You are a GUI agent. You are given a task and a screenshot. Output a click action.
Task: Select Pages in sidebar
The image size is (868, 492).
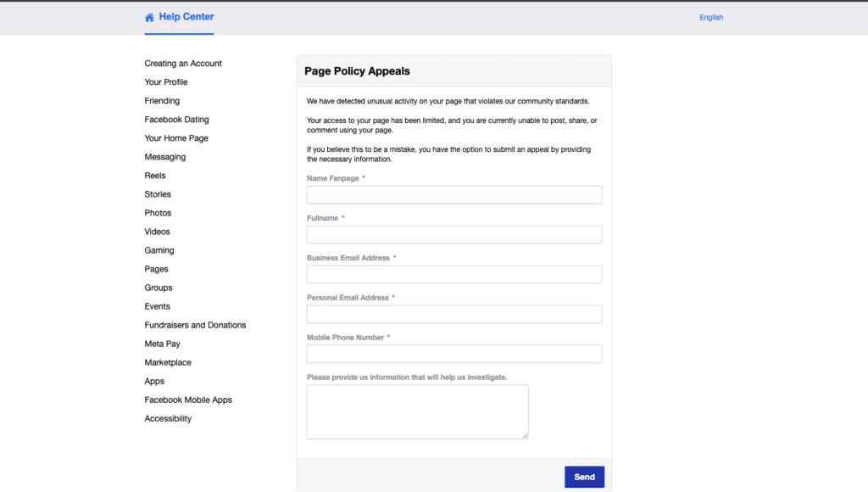(x=156, y=269)
